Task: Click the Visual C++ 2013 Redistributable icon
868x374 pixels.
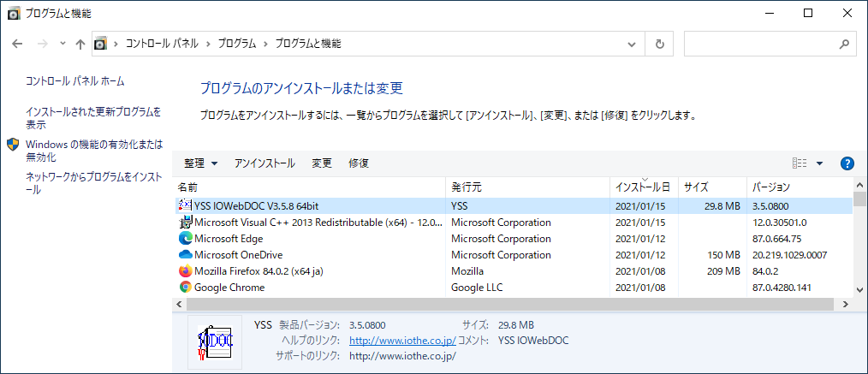Action: [x=185, y=223]
